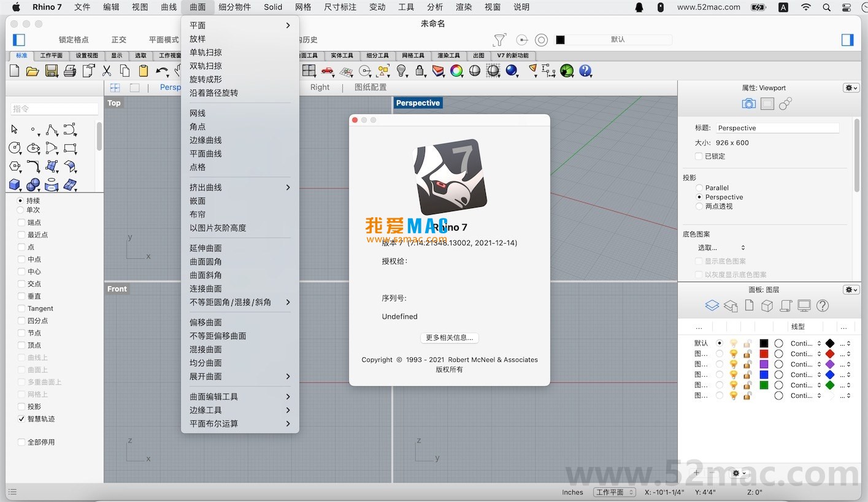Click the red car display toolbar icon

328,71
